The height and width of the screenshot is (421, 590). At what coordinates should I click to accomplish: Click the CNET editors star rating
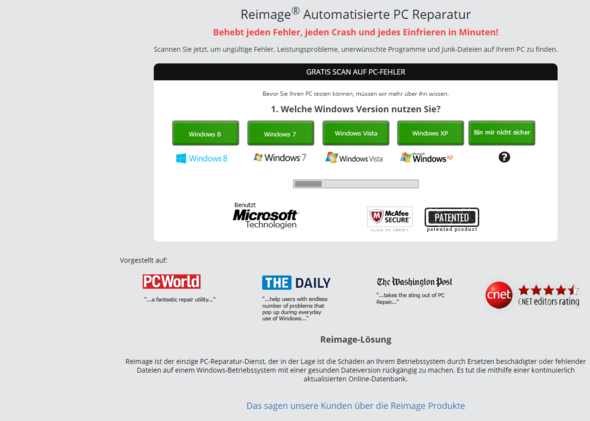click(x=549, y=295)
